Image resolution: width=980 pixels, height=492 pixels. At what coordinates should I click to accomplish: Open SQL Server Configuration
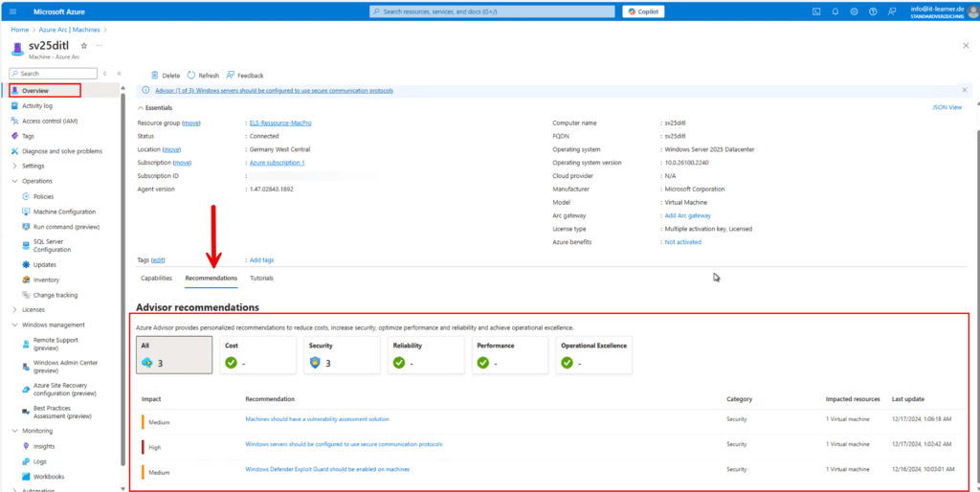[52, 245]
